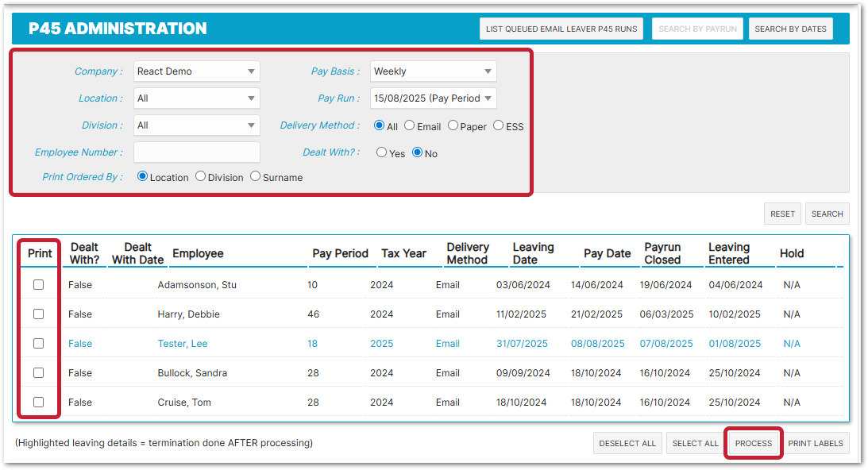Viewport: 868px width, 470px height.
Task: Expand the Pay Basis dropdown set to Weekly
Action: point(434,71)
